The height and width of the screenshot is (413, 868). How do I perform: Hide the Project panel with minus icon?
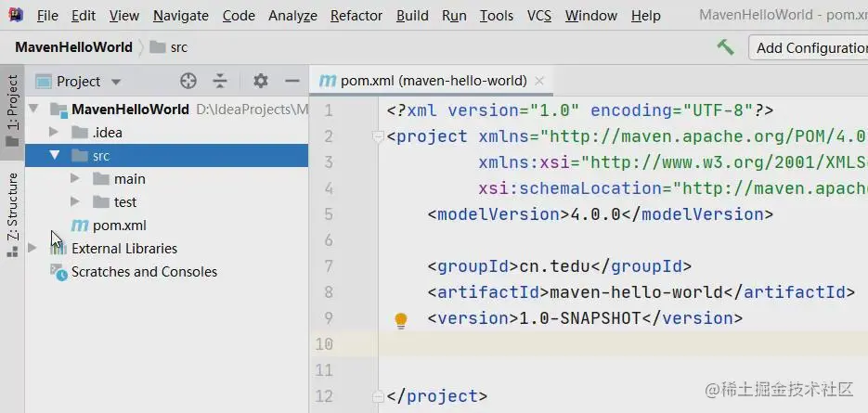coord(291,82)
